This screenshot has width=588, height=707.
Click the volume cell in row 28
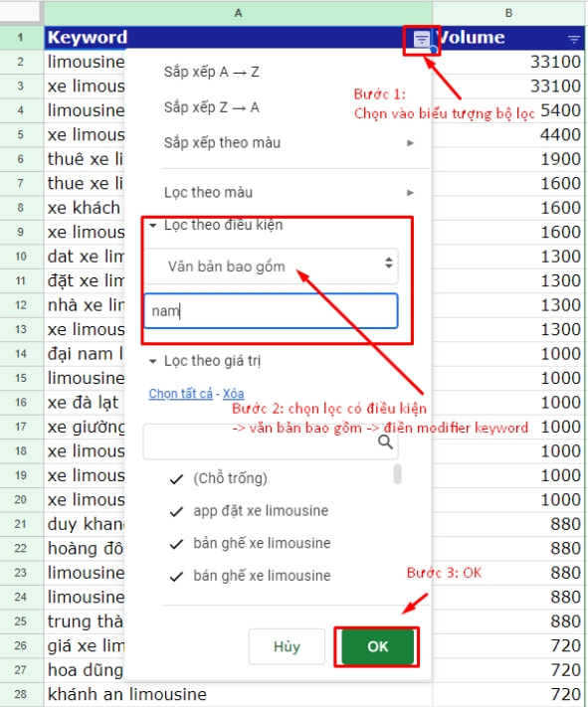pyautogui.click(x=508, y=694)
